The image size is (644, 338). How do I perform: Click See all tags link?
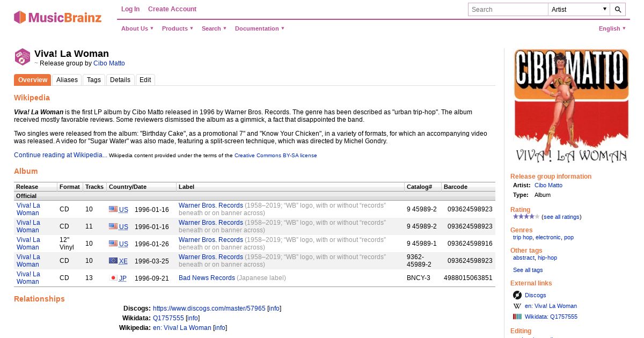pyautogui.click(x=528, y=270)
